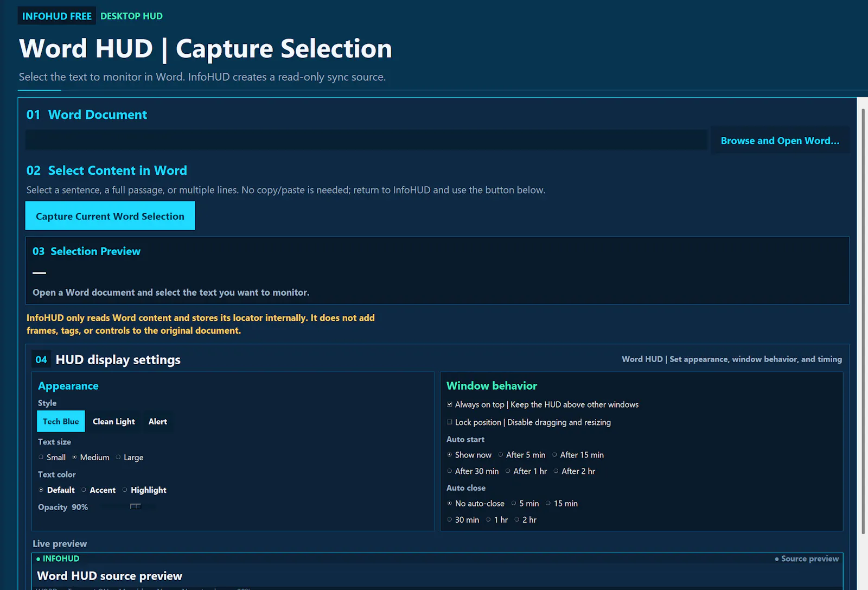This screenshot has width=868, height=590.
Task: Select the Clean Light style
Action: pos(114,421)
